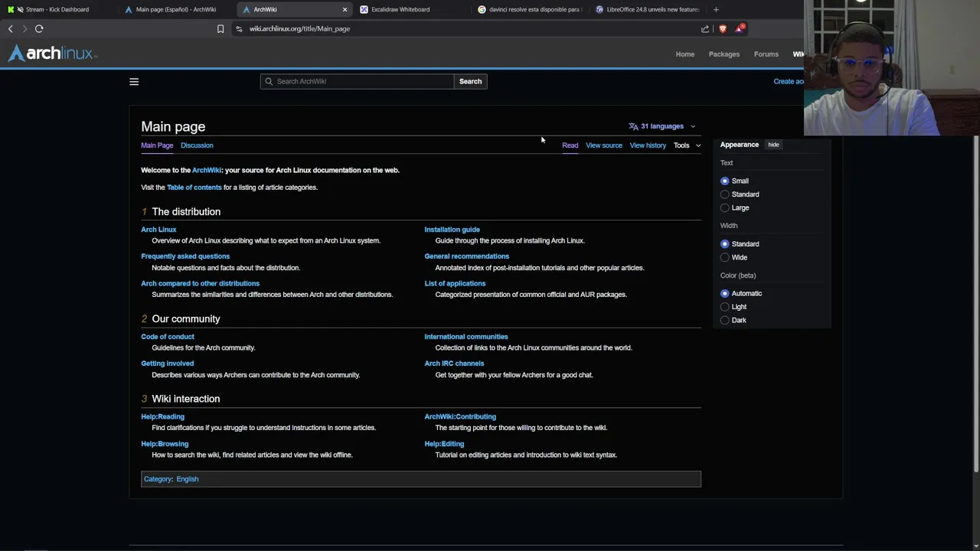Click the translate languages icon
This screenshot has height=551, width=980.
[x=633, y=126]
